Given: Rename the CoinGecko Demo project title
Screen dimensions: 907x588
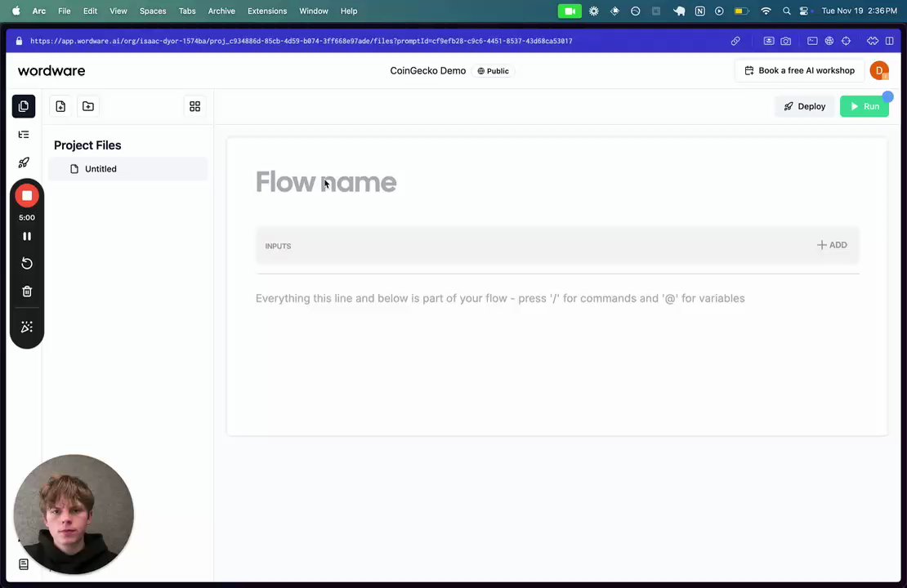Looking at the screenshot, I should click(x=428, y=70).
